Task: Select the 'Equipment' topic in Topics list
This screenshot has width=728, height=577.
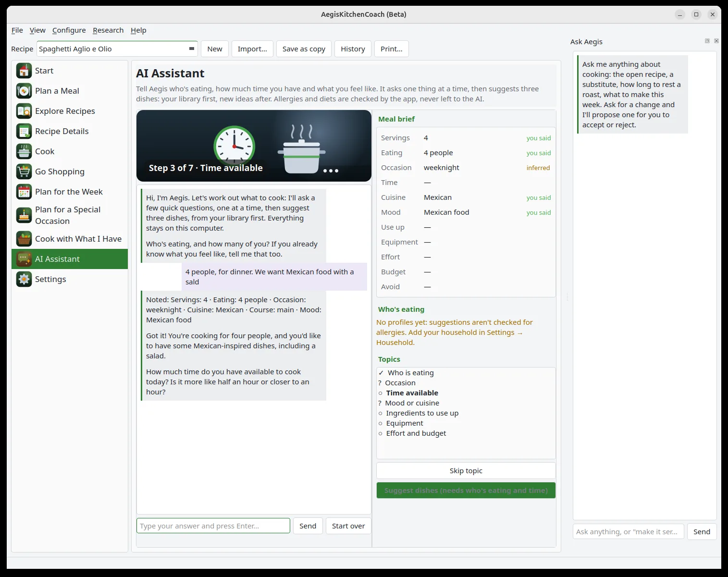Action: (x=466, y=423)
